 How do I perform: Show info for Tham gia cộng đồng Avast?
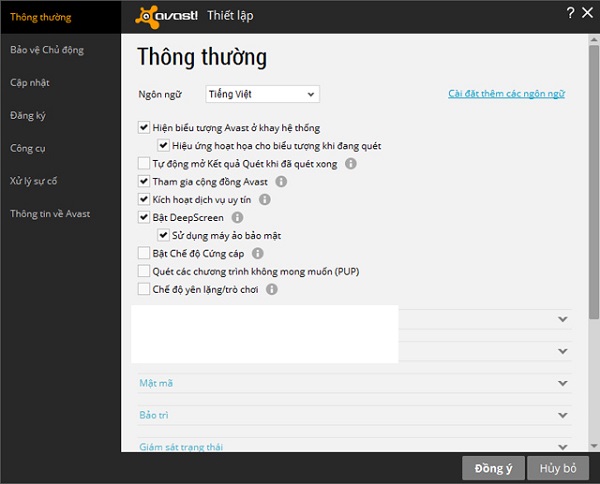281,182
